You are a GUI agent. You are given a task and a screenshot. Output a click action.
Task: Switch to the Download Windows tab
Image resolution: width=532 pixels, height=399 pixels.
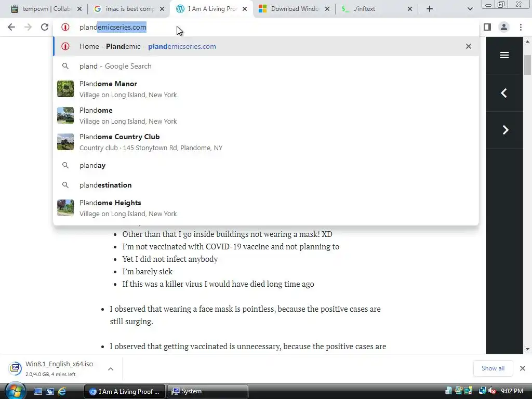coord(294,9)
